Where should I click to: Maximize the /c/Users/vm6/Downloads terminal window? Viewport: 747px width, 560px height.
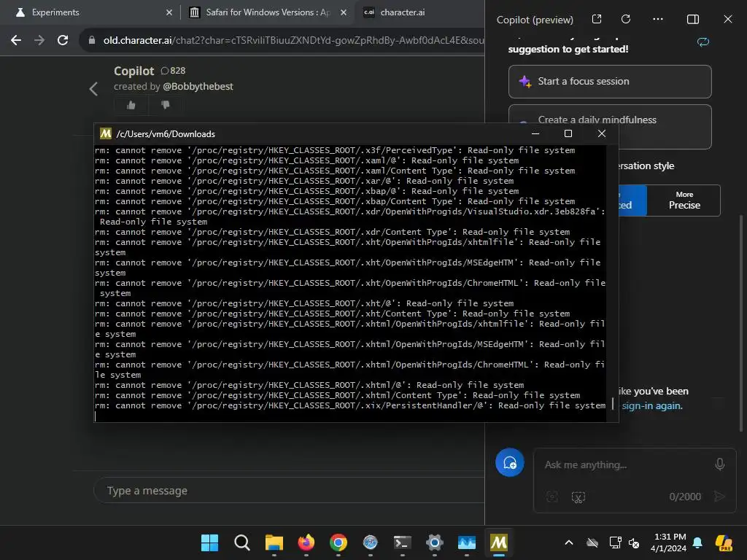[x=568, y=134]
